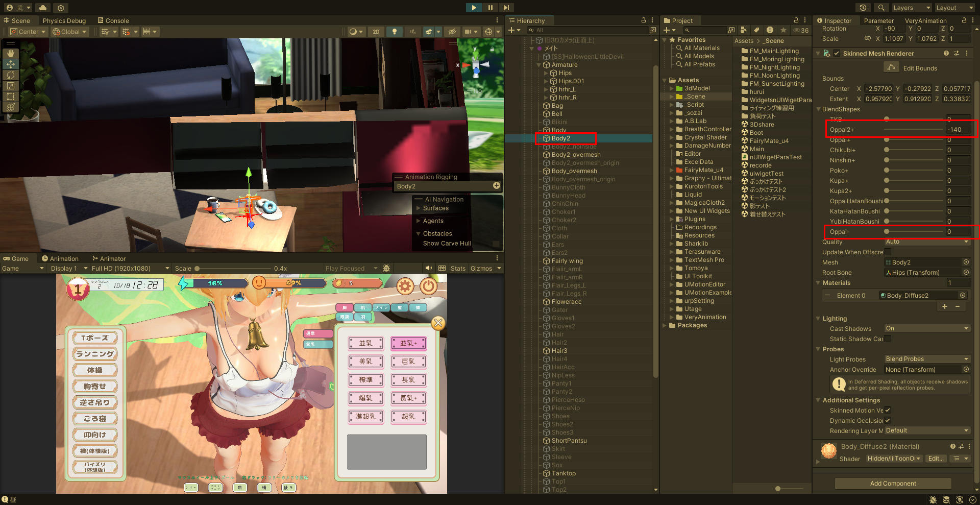Open the Unity Cloud icon
The height and width of the screenshot is (505, 980).
tap(43, 8)
